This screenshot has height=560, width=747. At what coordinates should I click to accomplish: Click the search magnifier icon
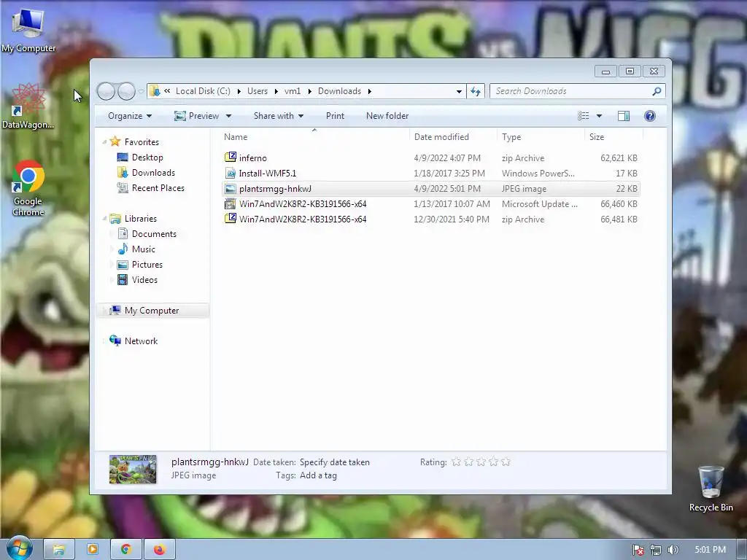(x=657, y=91)
